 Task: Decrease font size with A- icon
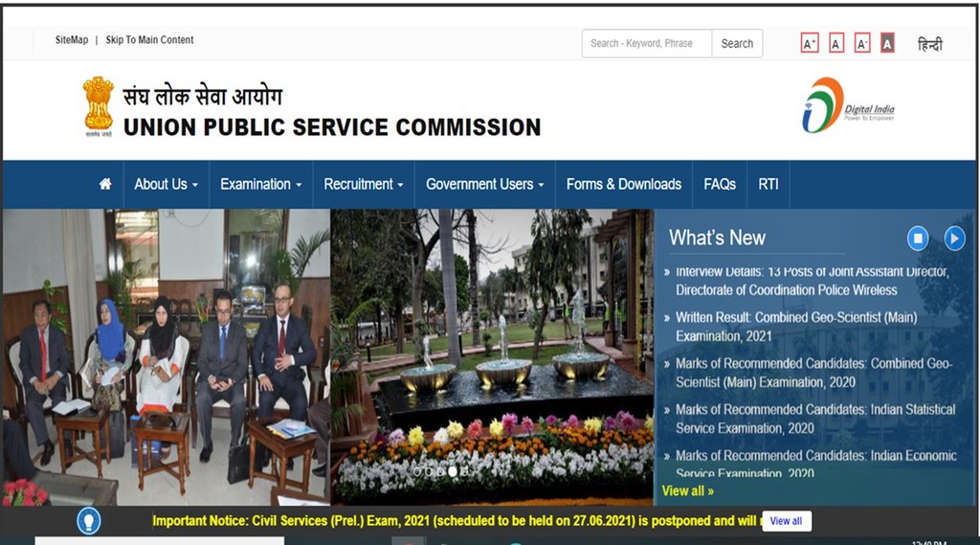pyautogui.click(x=862, y=43)
